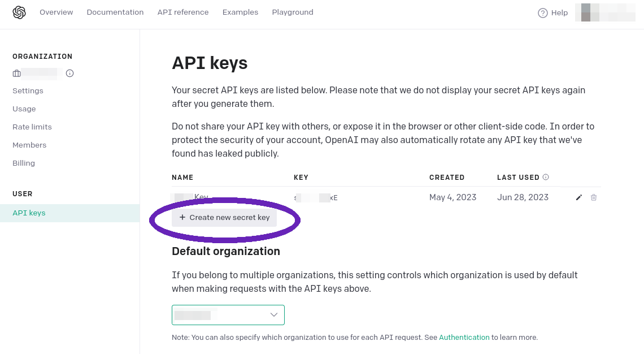Click the info icon beside the organization name
Screen dimensions: 644x354
coord(69,73)
